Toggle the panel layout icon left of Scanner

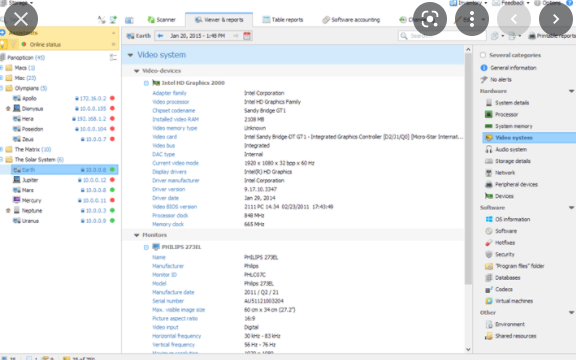pos(129,20)
